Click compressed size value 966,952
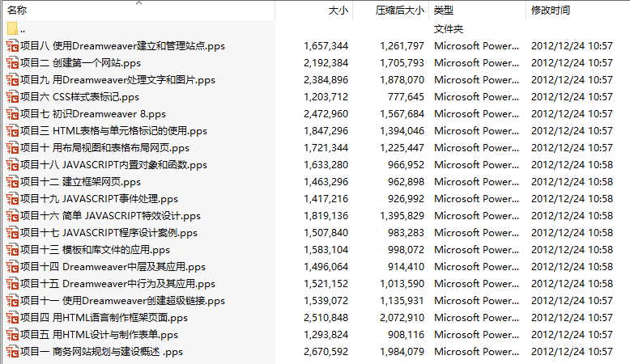 coord(406,165)
